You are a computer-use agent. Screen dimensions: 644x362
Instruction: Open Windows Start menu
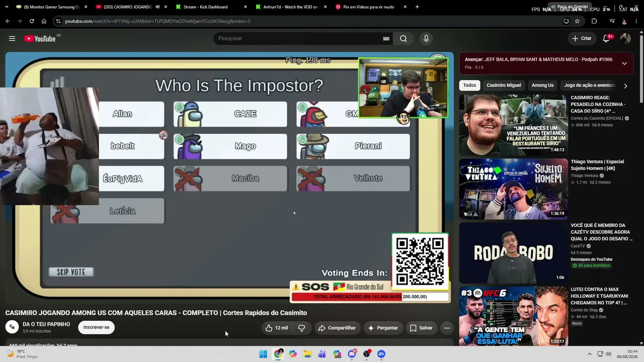[263, 354]
